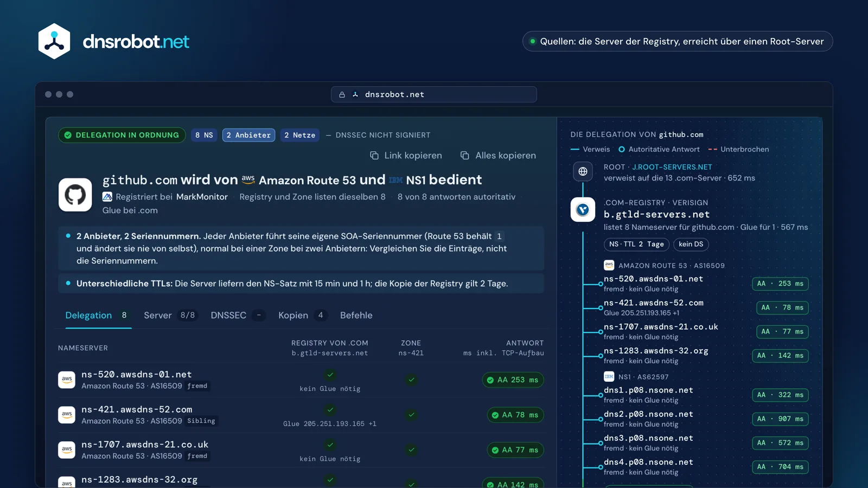Click the globe icon for ROOT server
Screen dimensions: 868x488
(x=583, y=171)
